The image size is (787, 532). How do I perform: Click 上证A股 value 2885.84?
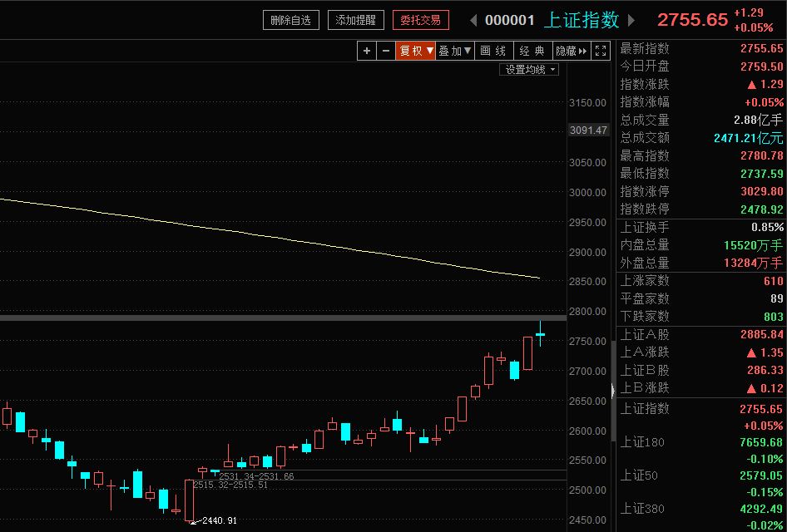pyautogui.click(x=762, y=334)
